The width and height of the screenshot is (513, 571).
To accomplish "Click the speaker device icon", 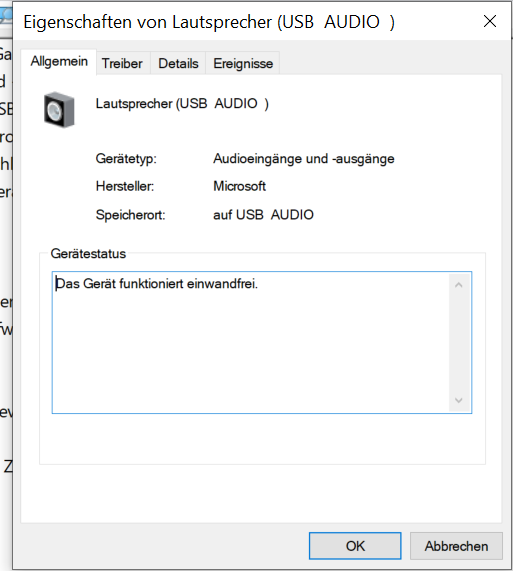I will [59, 109].
